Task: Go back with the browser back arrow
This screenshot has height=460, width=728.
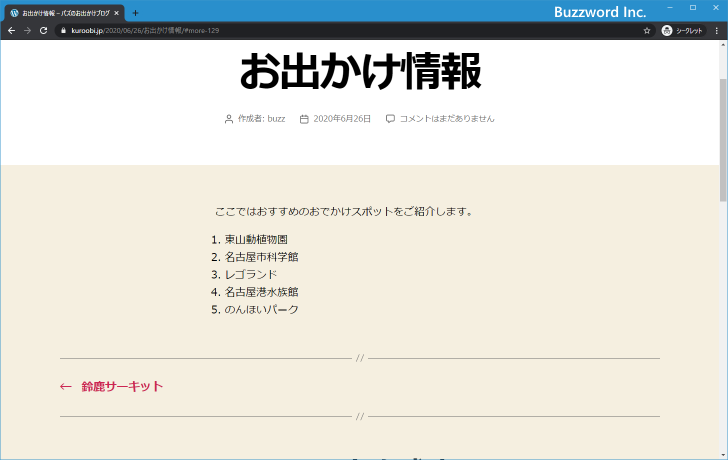Action: click(x=12, y=31)
